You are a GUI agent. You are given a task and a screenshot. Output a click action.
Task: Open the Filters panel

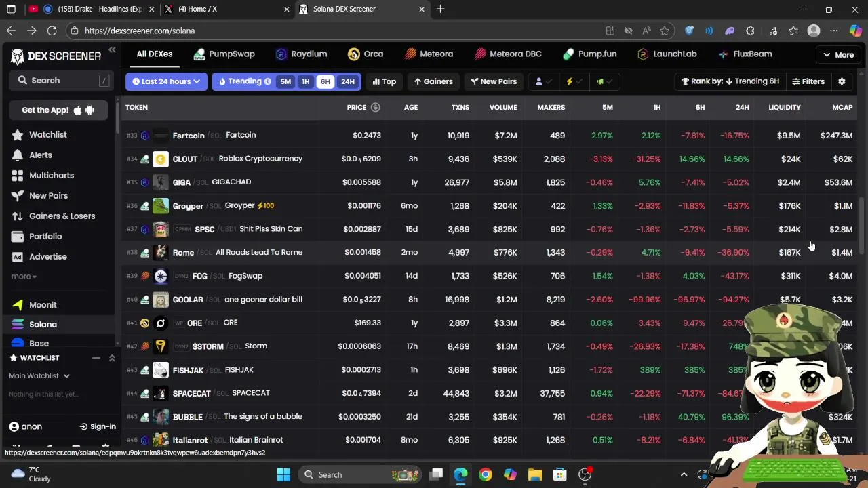point(808,81)
